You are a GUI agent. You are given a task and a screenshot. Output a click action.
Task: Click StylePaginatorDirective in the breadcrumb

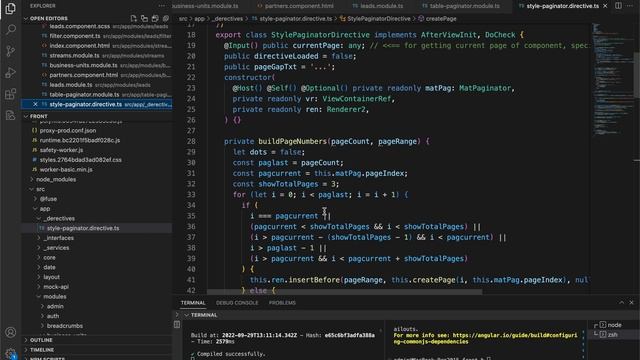[378, 19]
